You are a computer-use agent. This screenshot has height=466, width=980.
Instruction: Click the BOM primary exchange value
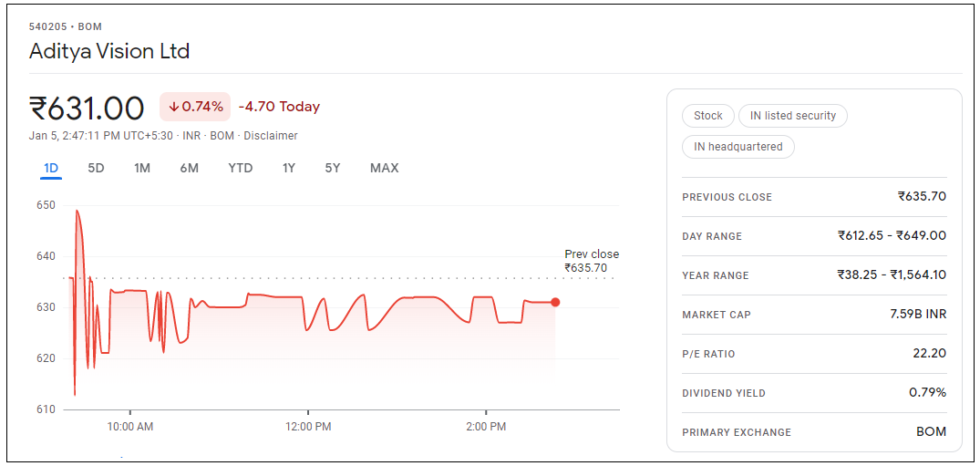click(932, 431)
